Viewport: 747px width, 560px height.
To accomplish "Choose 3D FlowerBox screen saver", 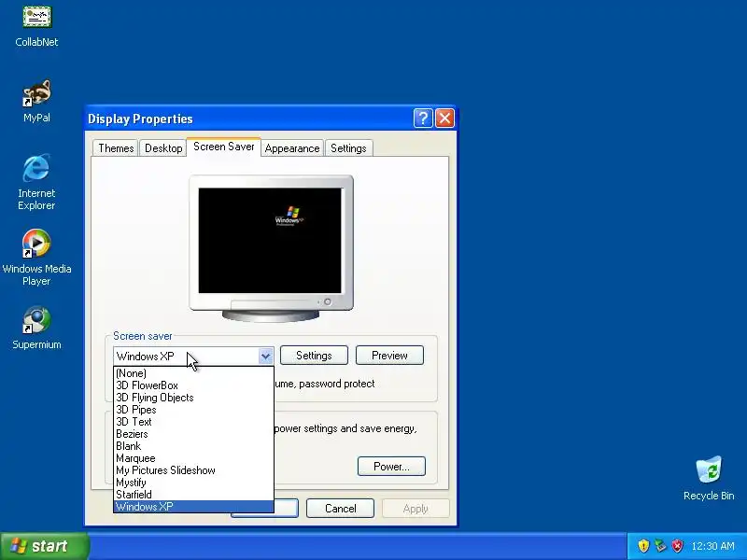I will click(x=194, y=385).
